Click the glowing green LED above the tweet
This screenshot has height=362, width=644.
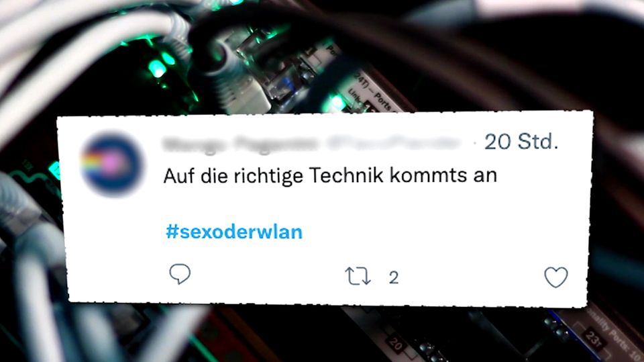(x=157, y=69)
